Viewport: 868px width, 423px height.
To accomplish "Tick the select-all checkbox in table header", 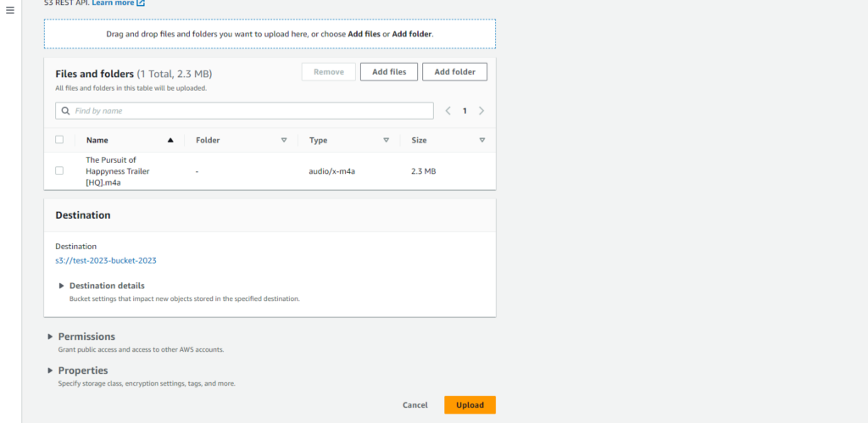I will coord(59,140).
